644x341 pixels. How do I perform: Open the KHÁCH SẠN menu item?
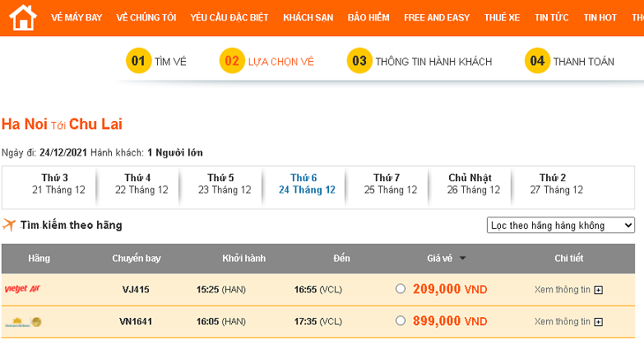click(308, 17)
